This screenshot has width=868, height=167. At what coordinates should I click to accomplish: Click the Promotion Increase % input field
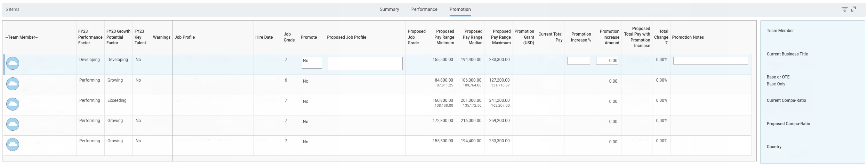click(x=578, y=61)
